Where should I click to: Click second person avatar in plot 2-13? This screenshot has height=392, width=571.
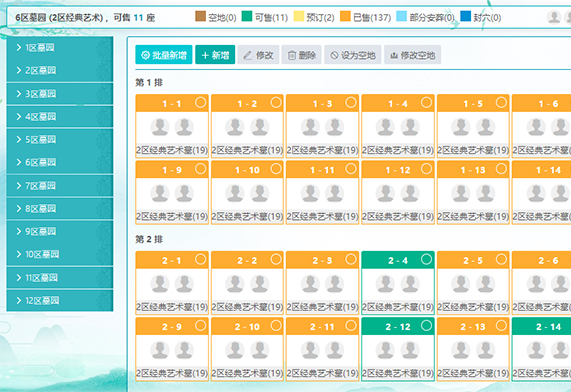[485, 350]
